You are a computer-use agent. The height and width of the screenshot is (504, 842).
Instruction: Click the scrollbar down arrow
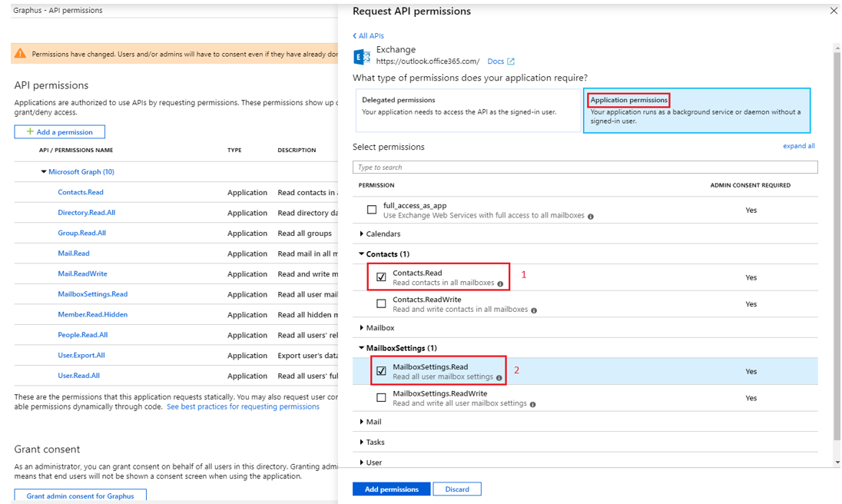837,463
